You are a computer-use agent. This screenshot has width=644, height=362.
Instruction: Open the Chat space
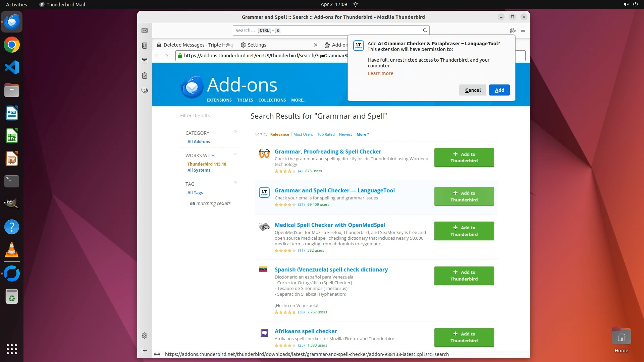coord(145,91)
